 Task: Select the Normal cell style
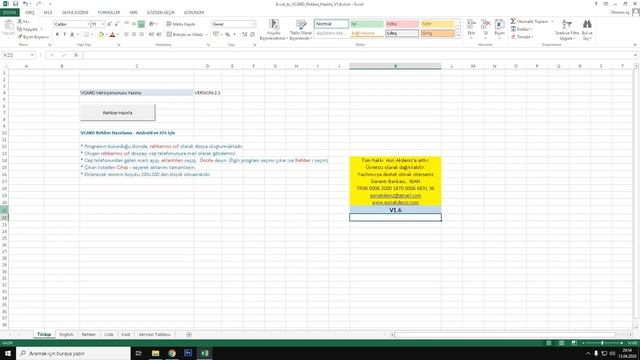331,24
